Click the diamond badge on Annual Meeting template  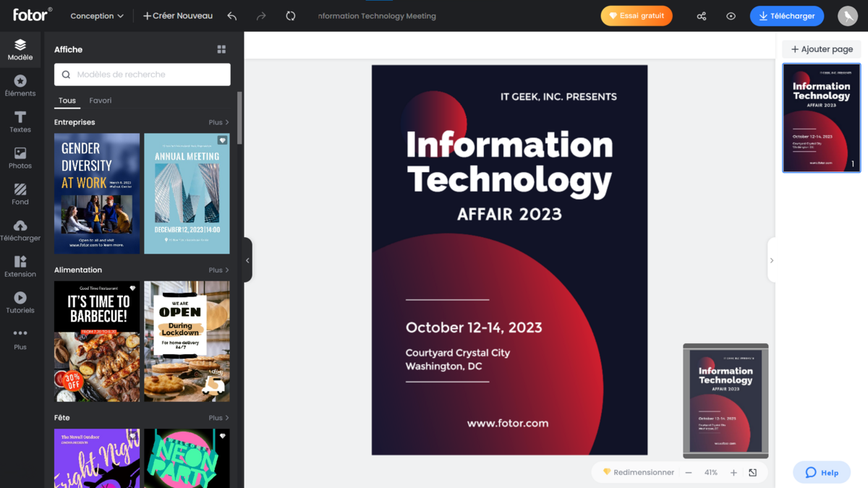223,140
